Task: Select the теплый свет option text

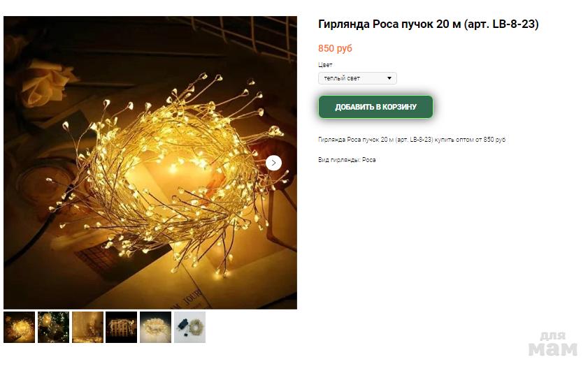Action: tap(342, 78)
